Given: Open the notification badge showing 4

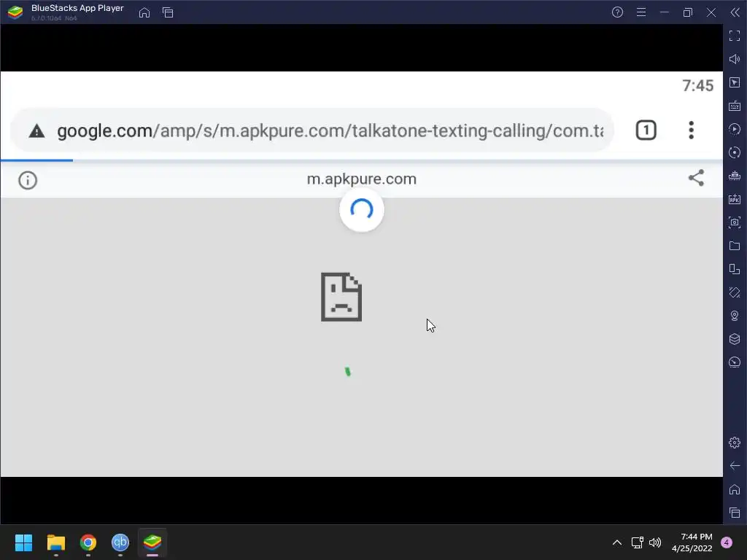Looking at the screenshot, I should click(727, 542).
